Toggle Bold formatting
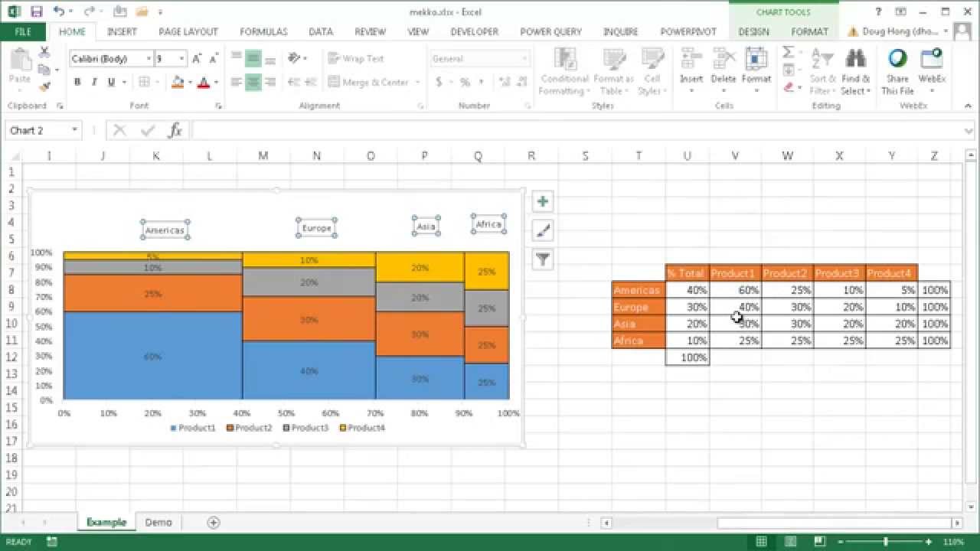Screen dimensions: 980x551 pyautogui.click(x=77, y=82)
